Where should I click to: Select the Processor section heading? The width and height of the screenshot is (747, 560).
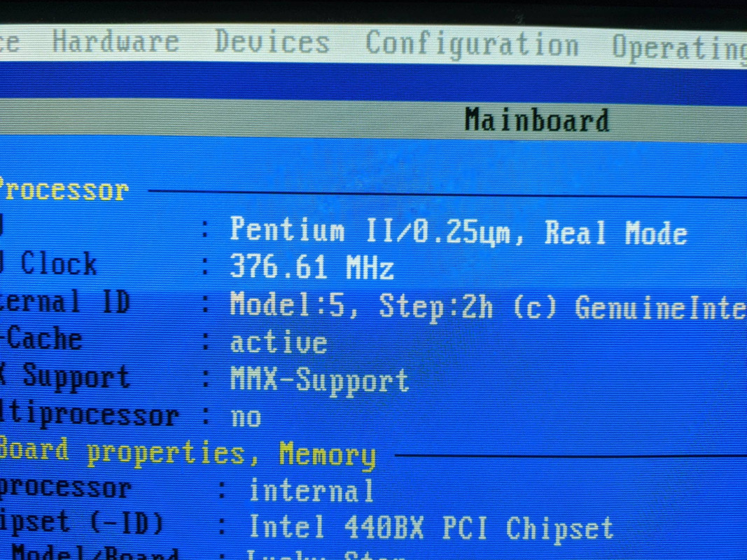click(x=64, y=189)
